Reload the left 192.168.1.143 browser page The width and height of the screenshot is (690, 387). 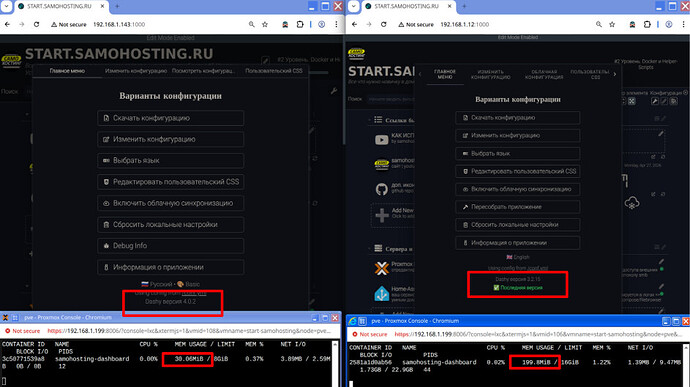click(x=37, y=25)
